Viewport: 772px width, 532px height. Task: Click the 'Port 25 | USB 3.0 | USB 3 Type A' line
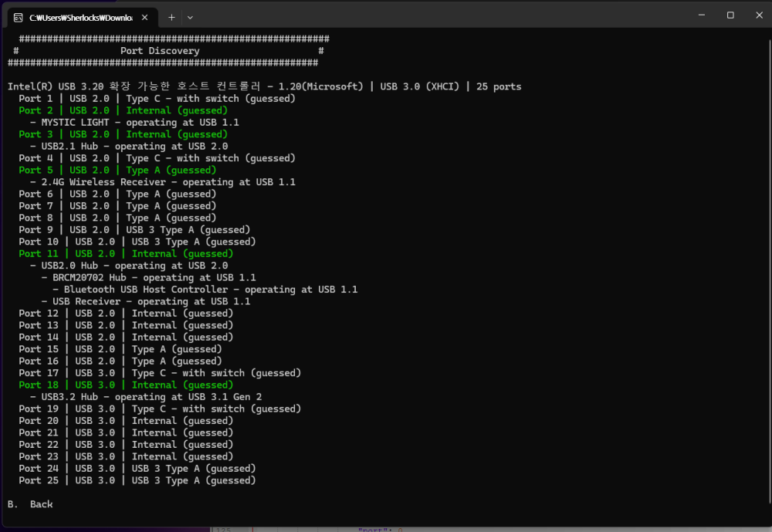click(x=137, y=480)
